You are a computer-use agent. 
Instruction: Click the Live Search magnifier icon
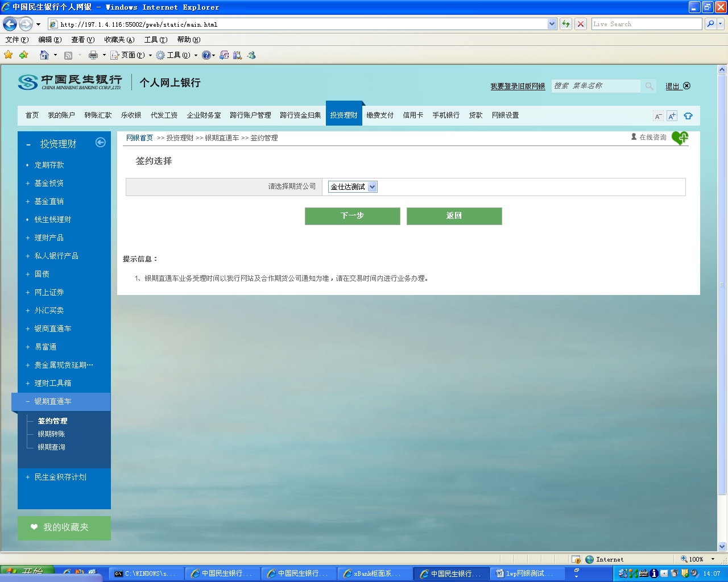coord(710,24)
